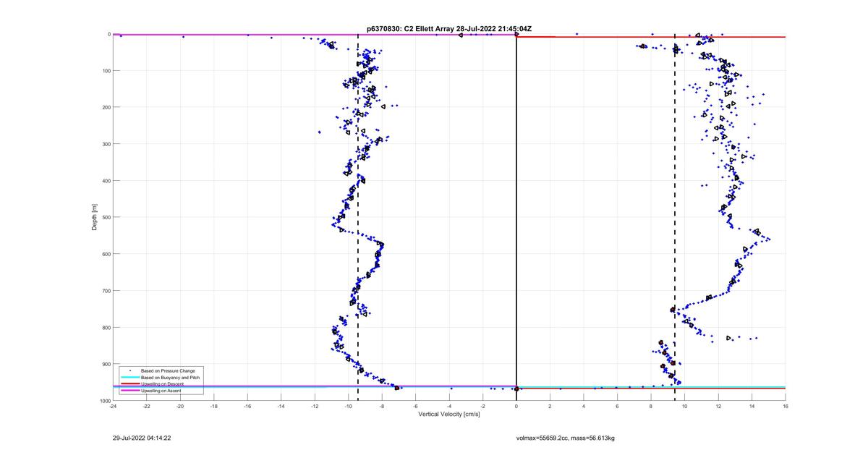Click the "-24" velocity axis tick label
The image size is (868, 450).
click(113, 407)
